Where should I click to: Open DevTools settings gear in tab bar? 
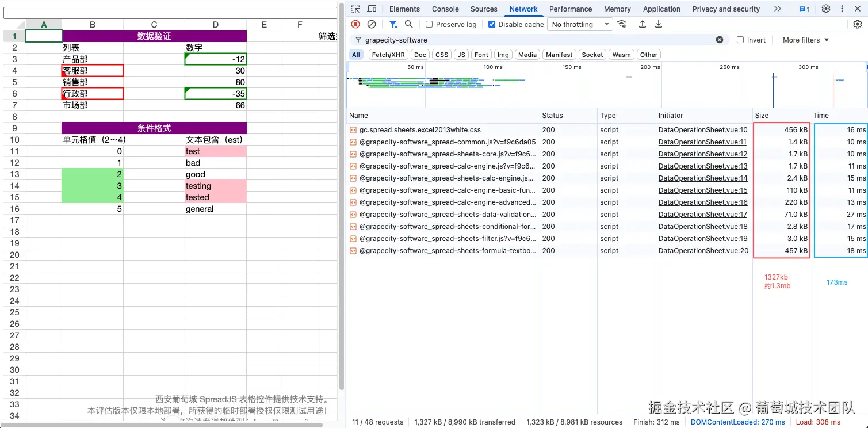[x=826, y=9]
